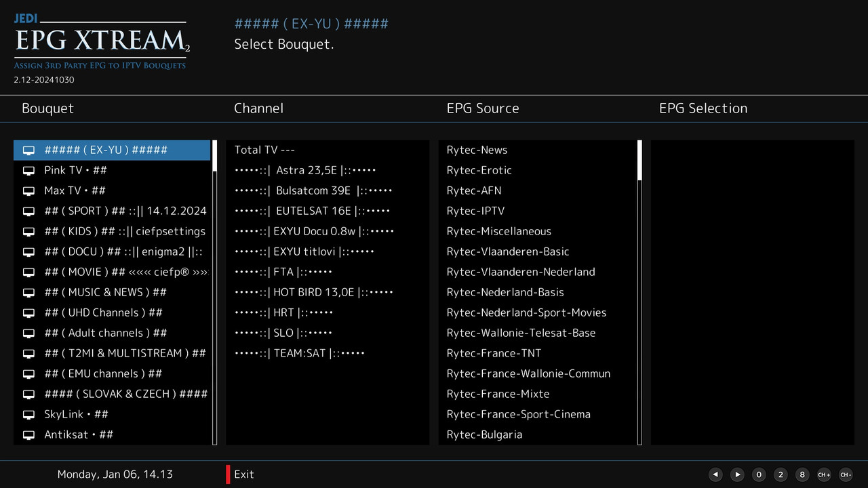Click the right arrow key icon
Viewport: 868px width, 488px height.
(737, 474)
